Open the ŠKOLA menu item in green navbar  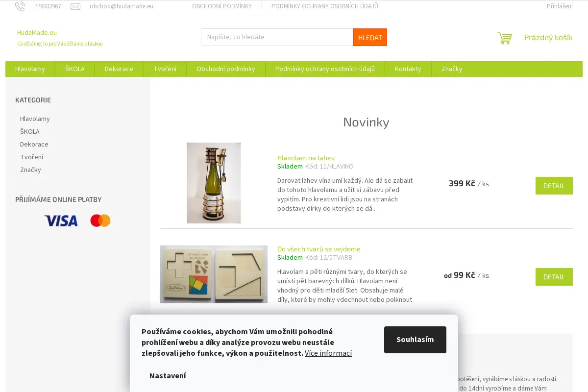[75, 69]
